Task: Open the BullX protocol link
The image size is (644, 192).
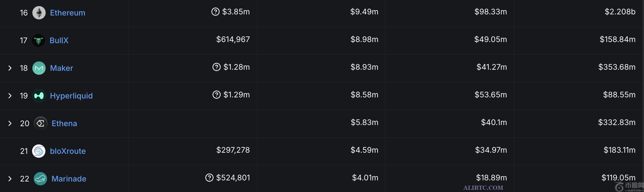Action: coord(59,40)
